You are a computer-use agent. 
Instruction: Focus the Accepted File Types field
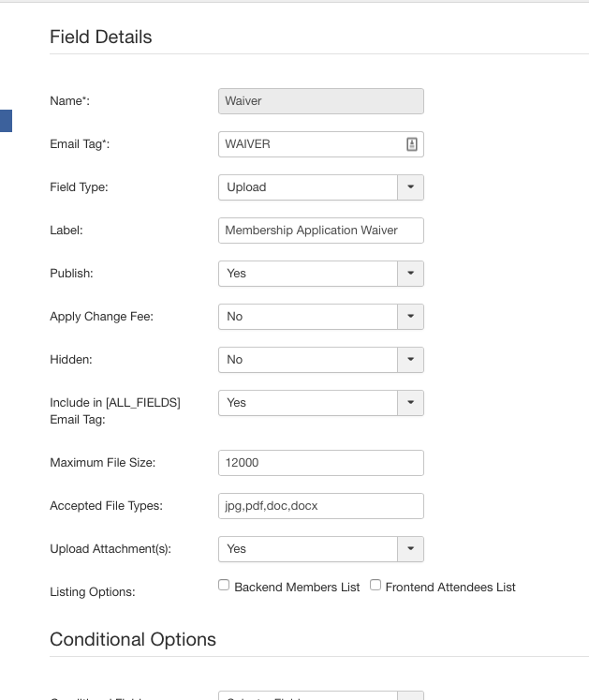pyautogui.click(x=320, y=506)
